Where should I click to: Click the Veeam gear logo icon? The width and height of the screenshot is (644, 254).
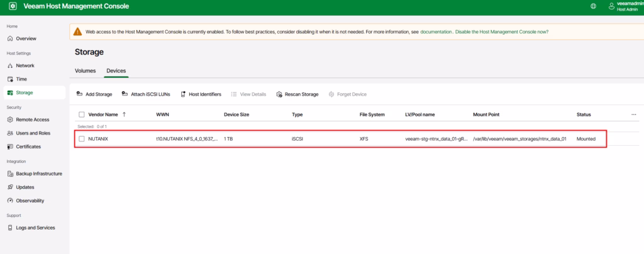13,6
